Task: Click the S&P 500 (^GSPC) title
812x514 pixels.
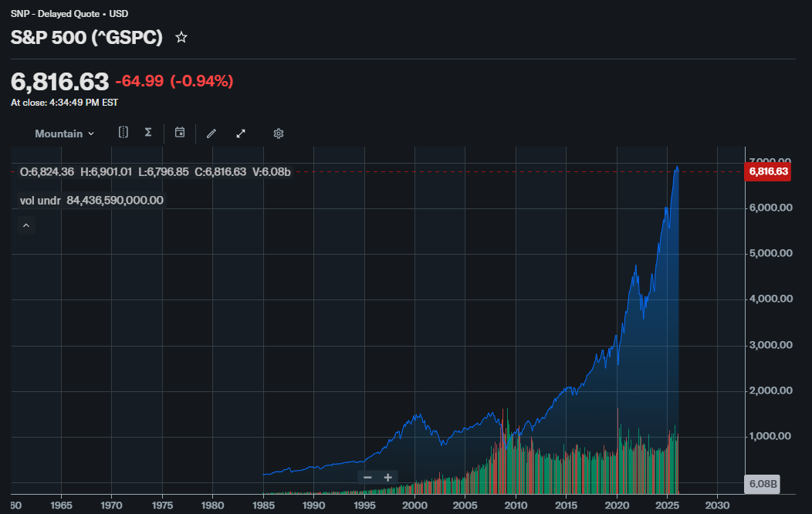Action: 86,37
